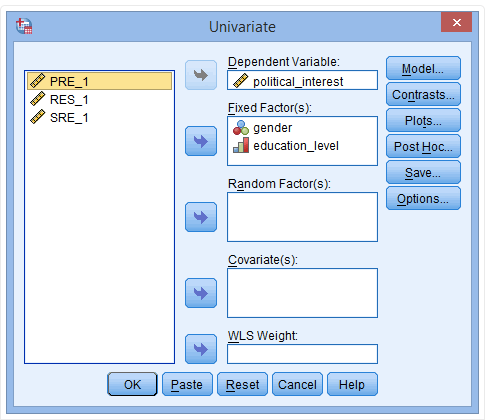Open the Model... settings
The image size is (485, 420).
click(x=423, y=68)
